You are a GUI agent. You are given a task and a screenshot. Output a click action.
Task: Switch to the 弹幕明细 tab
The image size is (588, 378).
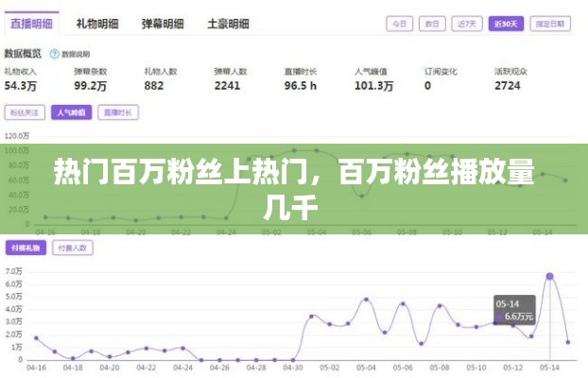pyautogui.click(x=164, y=22)
